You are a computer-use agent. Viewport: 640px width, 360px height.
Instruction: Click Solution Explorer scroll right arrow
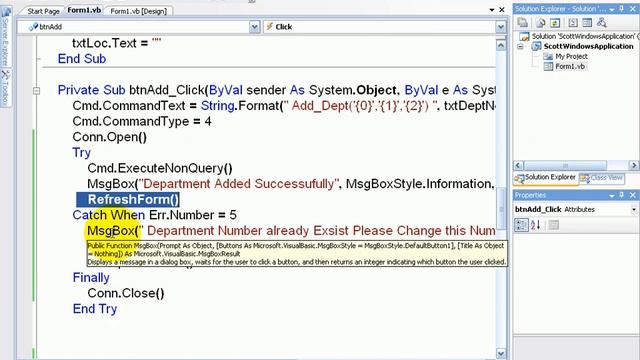point(634,165)
